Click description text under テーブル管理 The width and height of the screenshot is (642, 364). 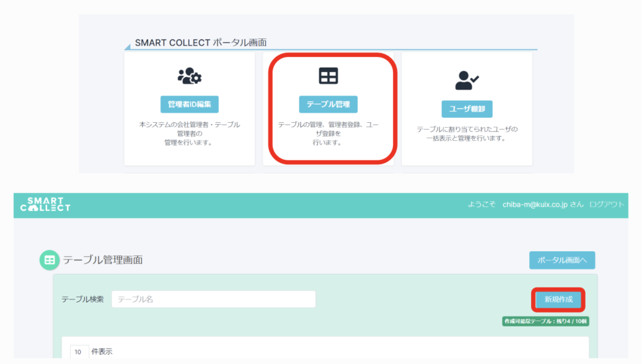pos(328,133)
